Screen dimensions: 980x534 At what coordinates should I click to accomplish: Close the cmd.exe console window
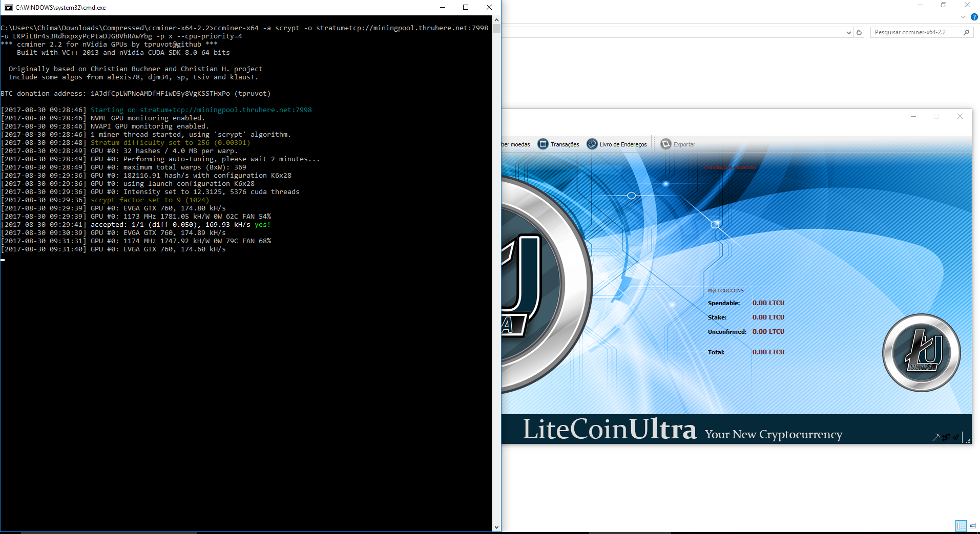coord(489,7)
